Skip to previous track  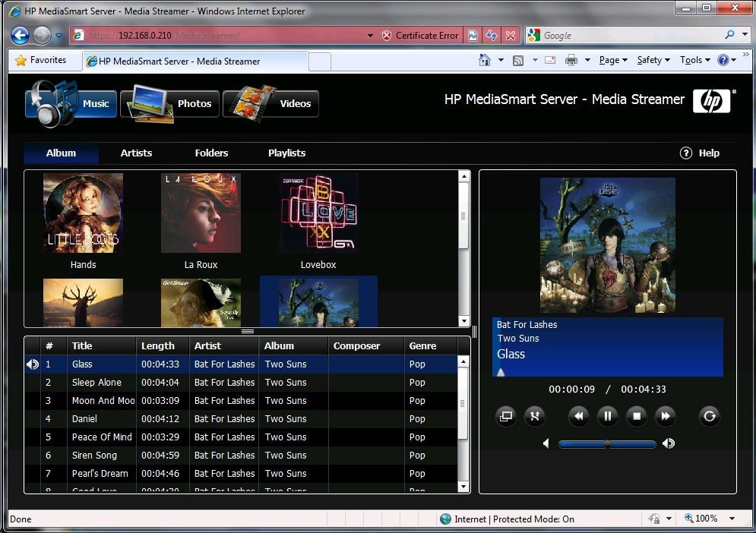click(578, 416)
